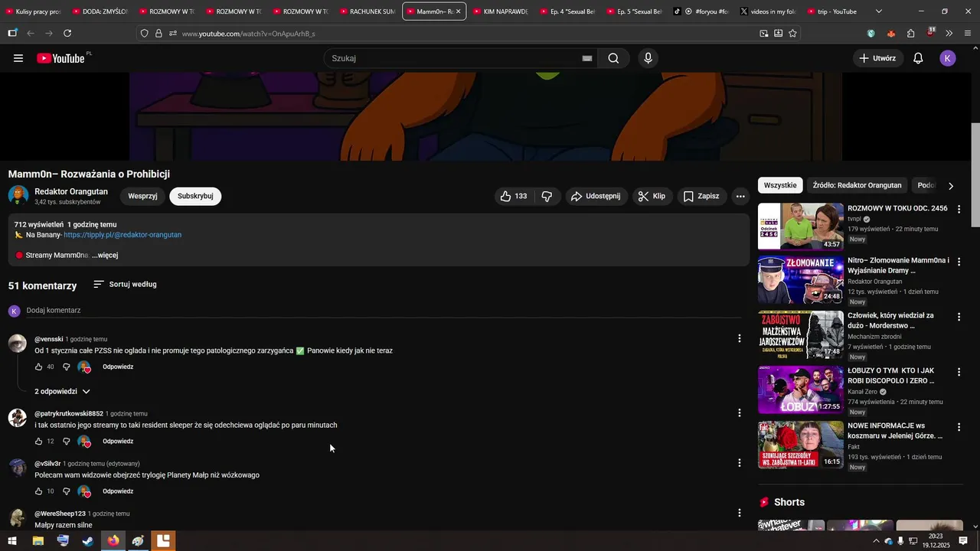This screenshot has width=980, height=551.
Task: Open options for @vSilv3r comment
Action: (x=739, y=462)
